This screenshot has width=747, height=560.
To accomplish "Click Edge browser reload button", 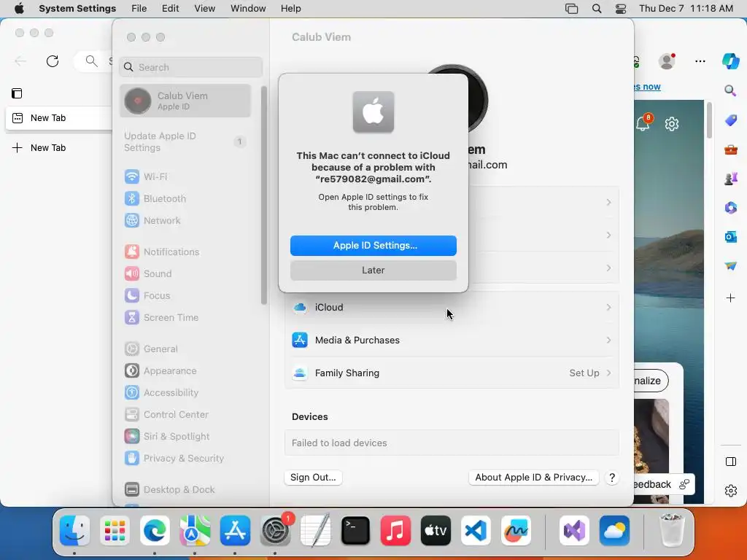I will pos(53,61).
